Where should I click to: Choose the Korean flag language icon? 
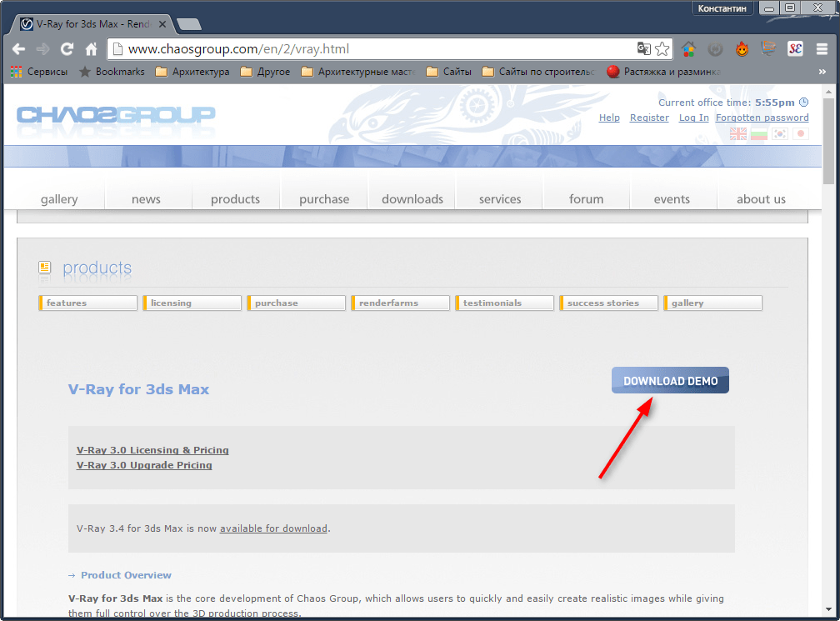[780, 133]
